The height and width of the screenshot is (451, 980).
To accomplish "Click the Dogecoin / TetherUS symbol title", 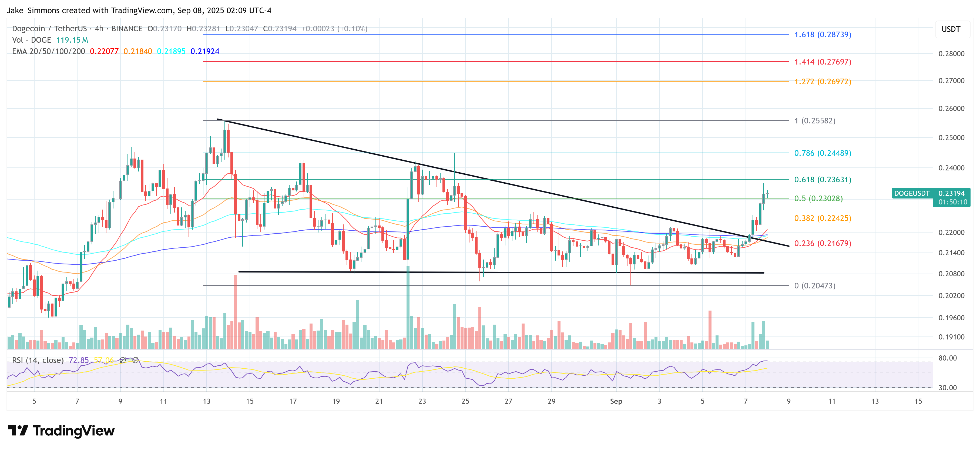I will [49, 29].
